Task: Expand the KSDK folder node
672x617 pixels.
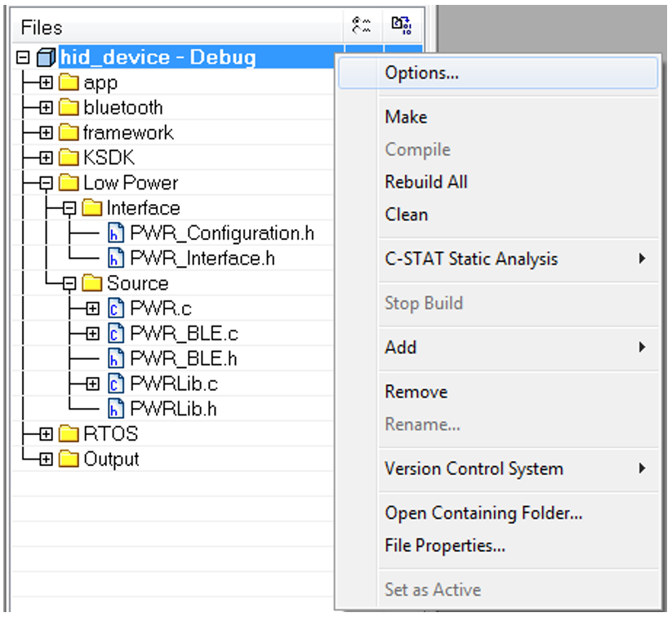Action: click(x=47, y=158)
